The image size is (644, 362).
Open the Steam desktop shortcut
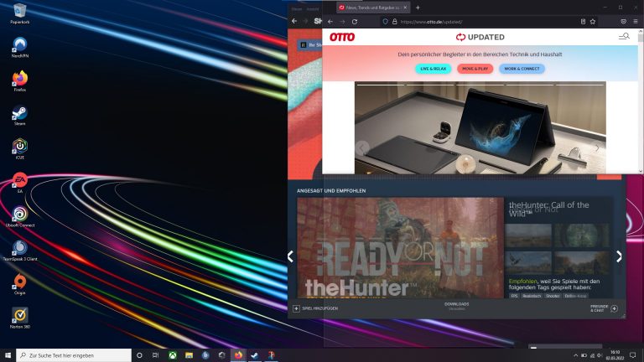19,113
